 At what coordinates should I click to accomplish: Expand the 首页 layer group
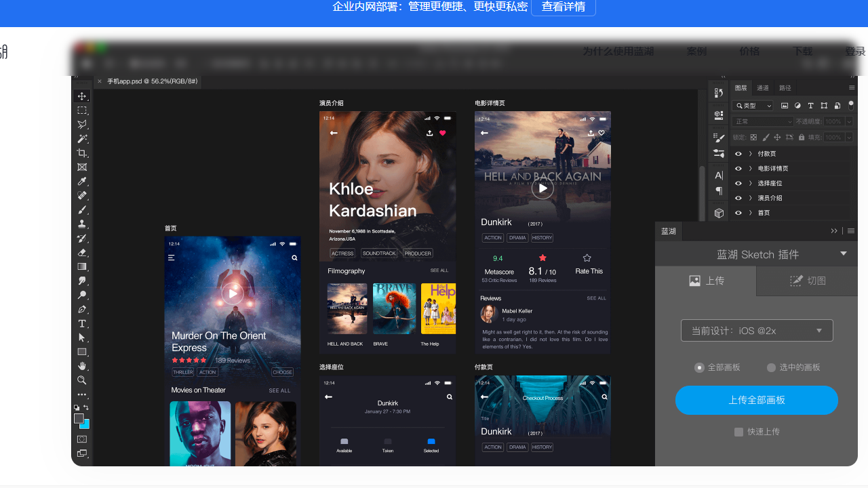[x=750, y=213]
